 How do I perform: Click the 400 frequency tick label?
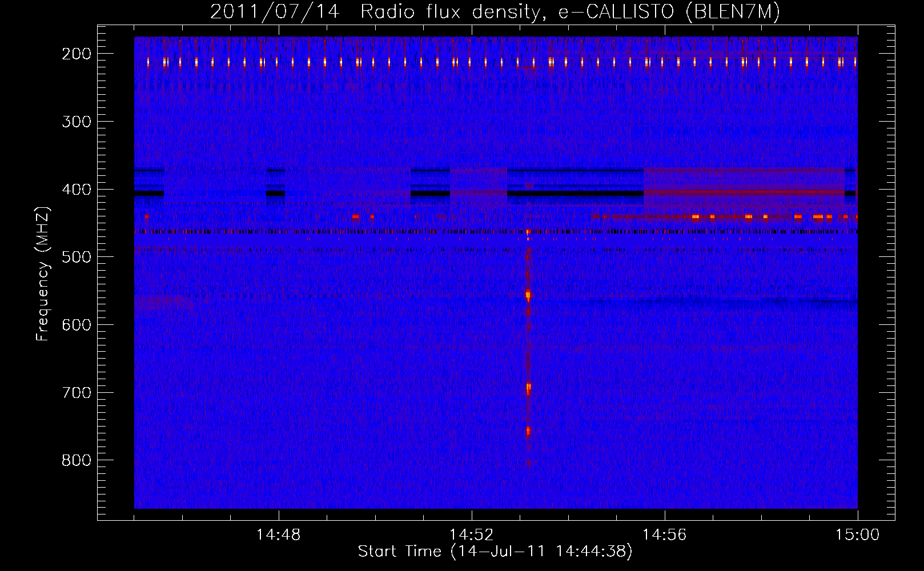pos(77,190)
